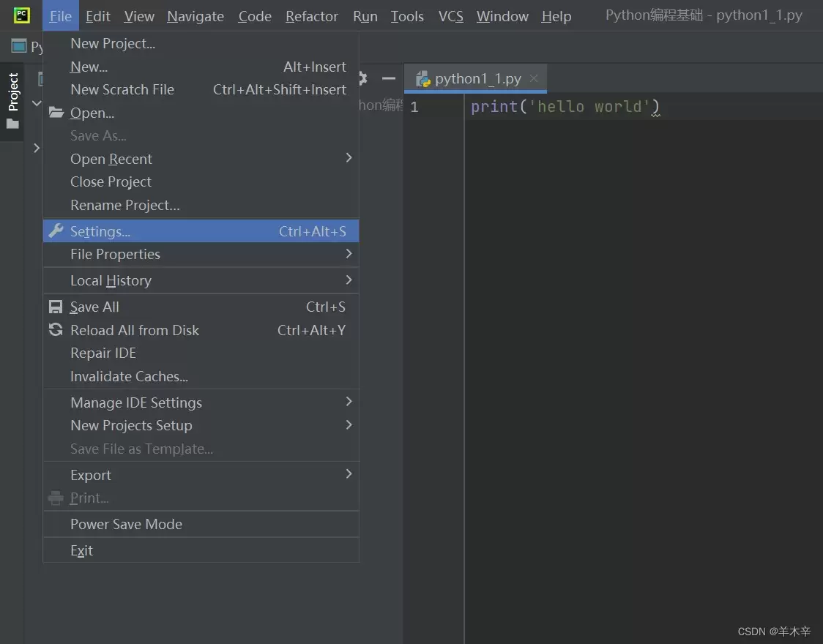The image size is (823, 644).
Task: Open the Run menu
Action: point(365,16)
